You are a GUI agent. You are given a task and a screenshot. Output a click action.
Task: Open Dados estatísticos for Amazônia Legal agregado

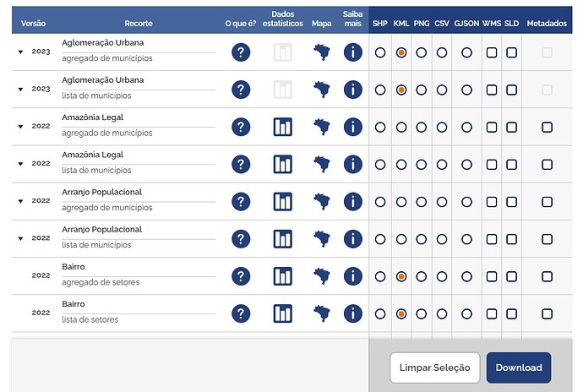coord(282,127)
